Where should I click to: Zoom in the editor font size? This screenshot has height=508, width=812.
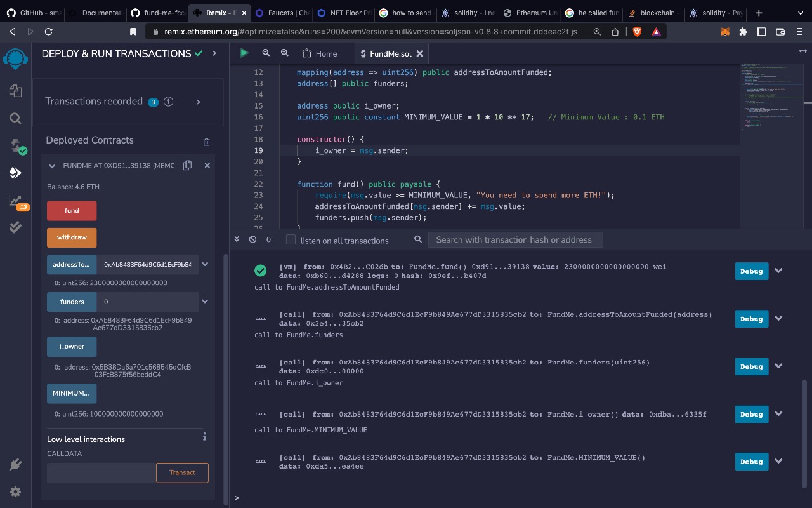pyautogui.click(x=285, y=53)
